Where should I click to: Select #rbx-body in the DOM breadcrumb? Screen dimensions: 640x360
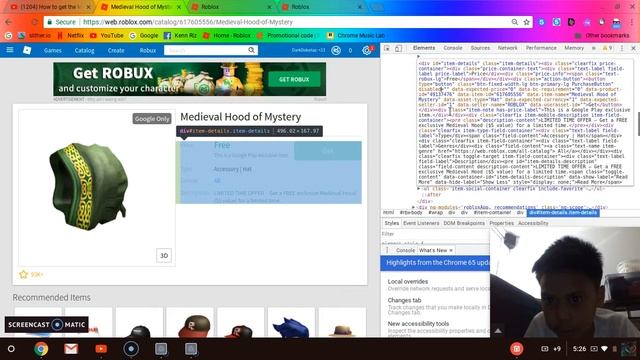pyautogui.click(x=411, y=213)
